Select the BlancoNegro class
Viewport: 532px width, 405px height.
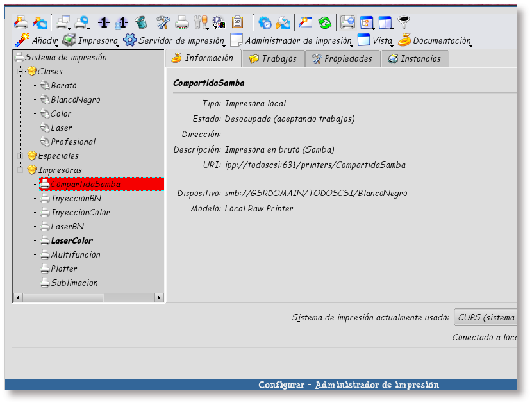[x=75, y=100]
